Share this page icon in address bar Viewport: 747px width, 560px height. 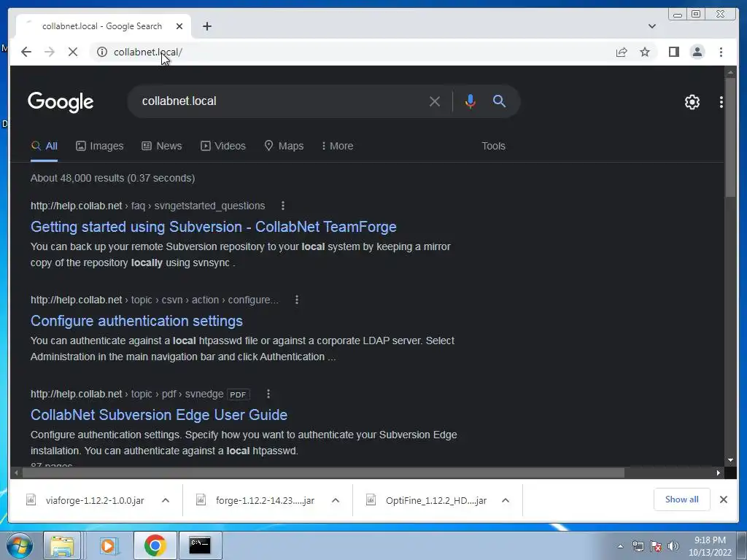pyautogui.click(x=622, y=52)
